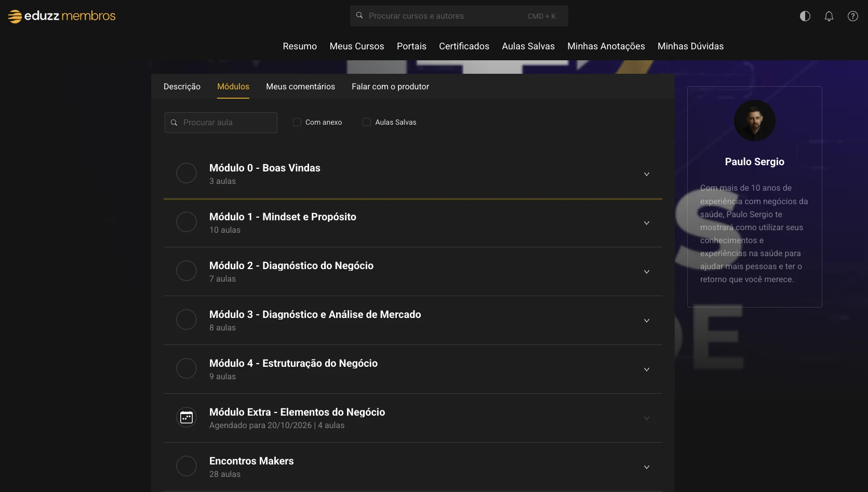This screenshot has height=492, width=868.
Task: Click progress circle of Encontros Makers
Action: click(x=186, y=466)
